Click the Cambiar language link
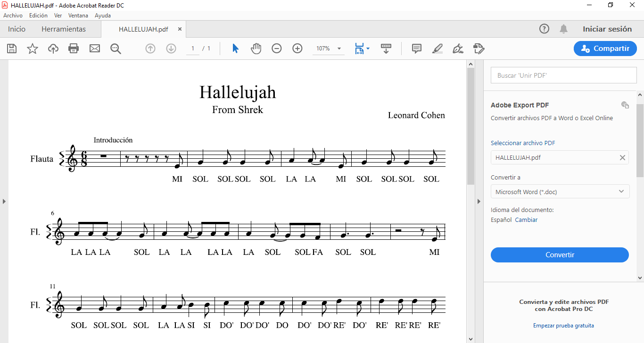Viewport: 644px width, 343px height. [x=526, y=220]
